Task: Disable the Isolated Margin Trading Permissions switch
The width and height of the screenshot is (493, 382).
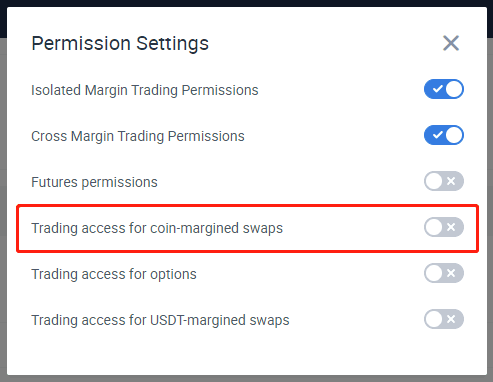Action: [x=444, y=89]
